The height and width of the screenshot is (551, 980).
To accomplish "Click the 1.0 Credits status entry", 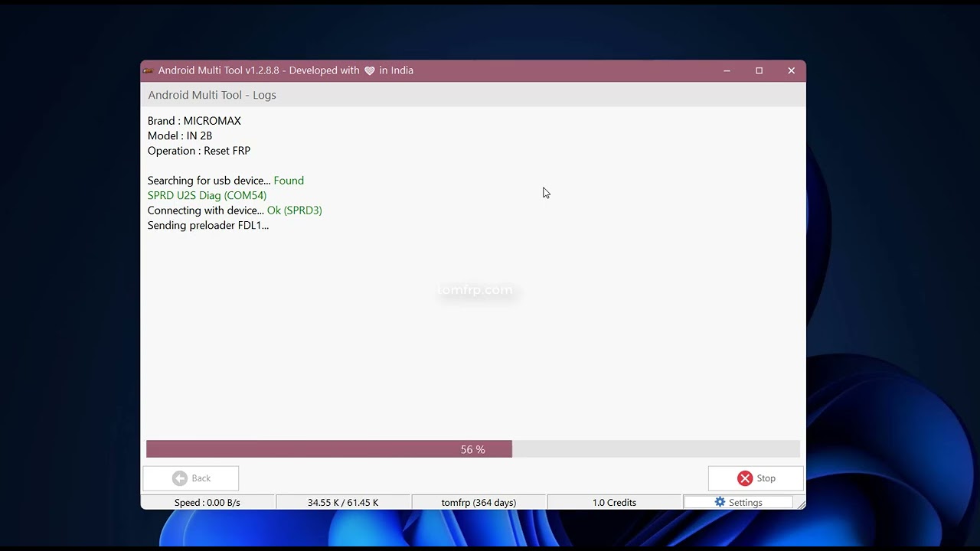I will 614,503.
